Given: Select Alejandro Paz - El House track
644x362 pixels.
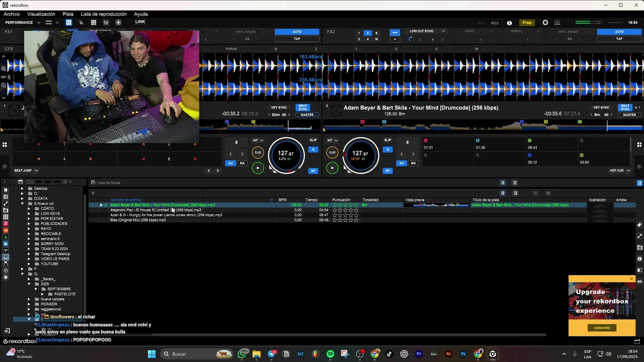Looking at the screenshot, I should pyautogui.click(x=155, y=210).
